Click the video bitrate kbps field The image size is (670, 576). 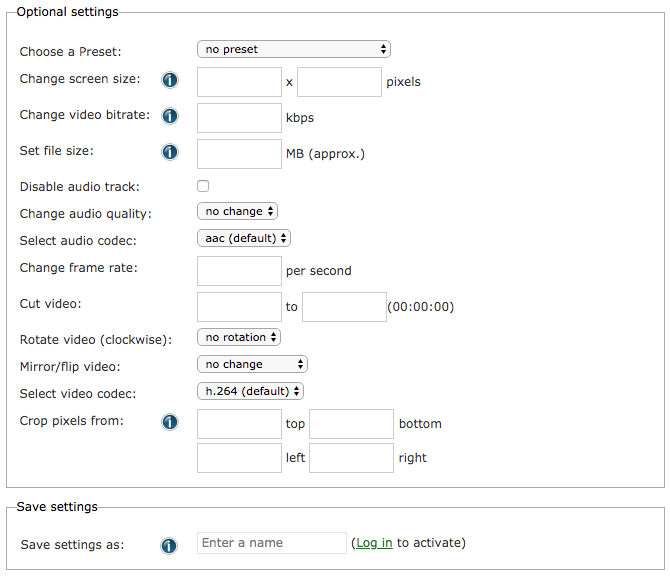pyautogui.click(x=240, y=118)
